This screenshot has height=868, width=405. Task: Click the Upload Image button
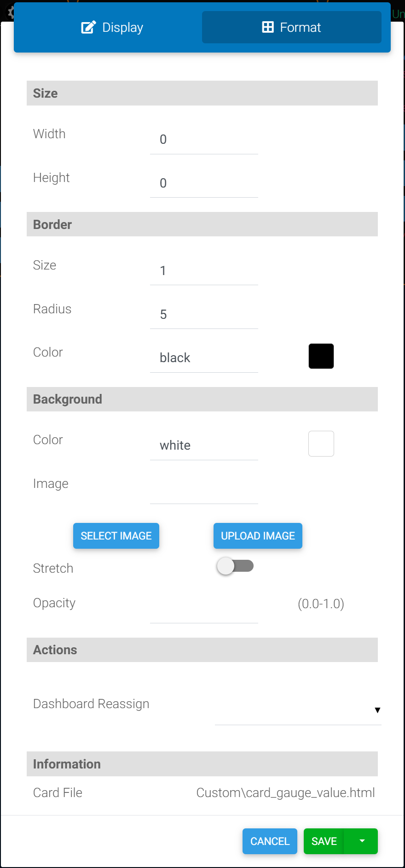[x=258, y=536]
